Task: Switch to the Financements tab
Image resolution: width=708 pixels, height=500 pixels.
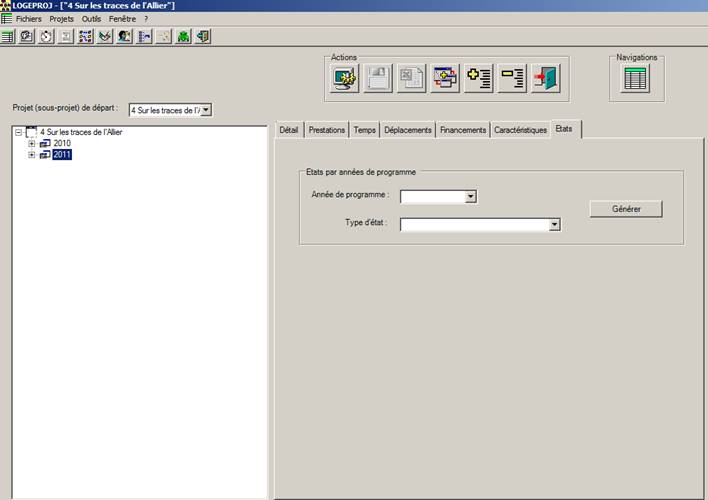Action: pos(463,130)
